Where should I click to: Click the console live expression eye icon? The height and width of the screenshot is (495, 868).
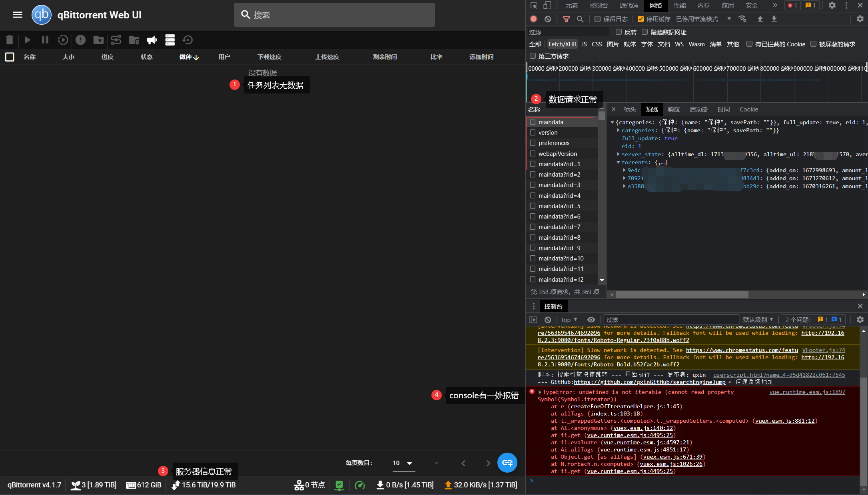click(591, 320)
